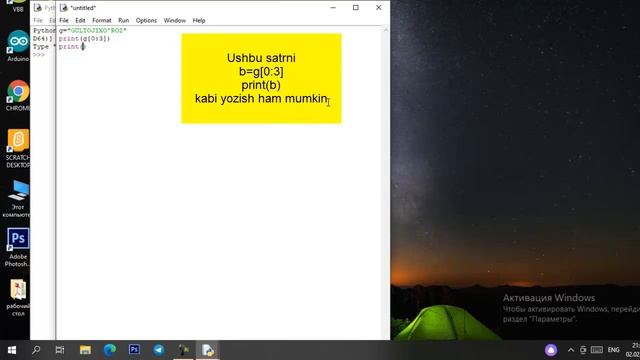Open Telegram from the taskbar
640x360 pixels.
159,350
